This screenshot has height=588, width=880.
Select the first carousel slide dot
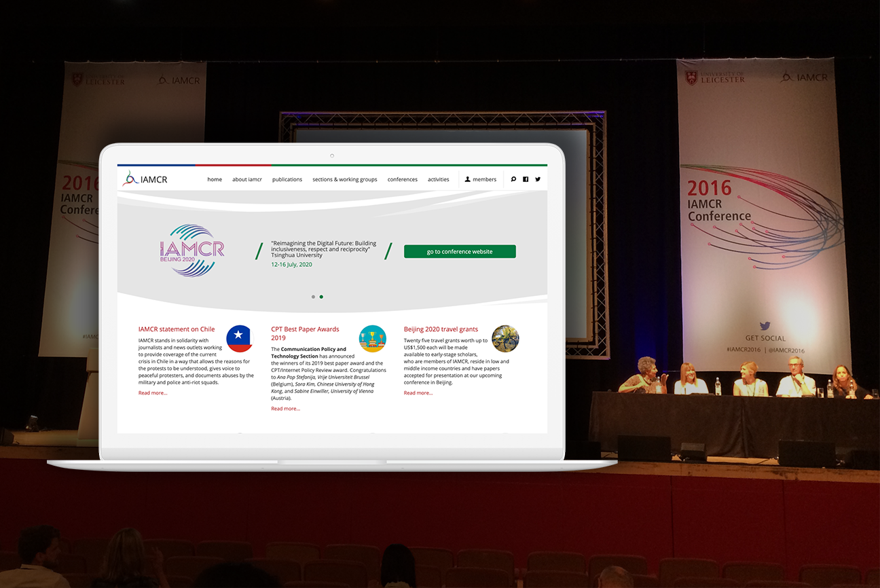tap(313, 297)
